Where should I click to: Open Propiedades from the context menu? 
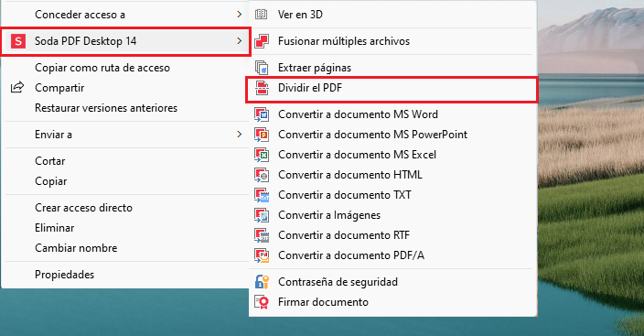[64, 275]
